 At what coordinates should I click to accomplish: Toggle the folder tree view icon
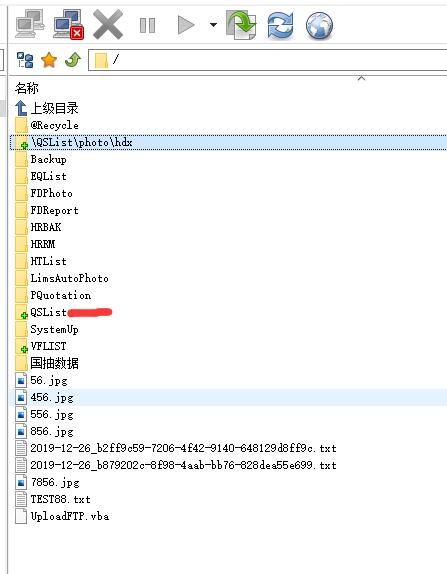point(25,60)
